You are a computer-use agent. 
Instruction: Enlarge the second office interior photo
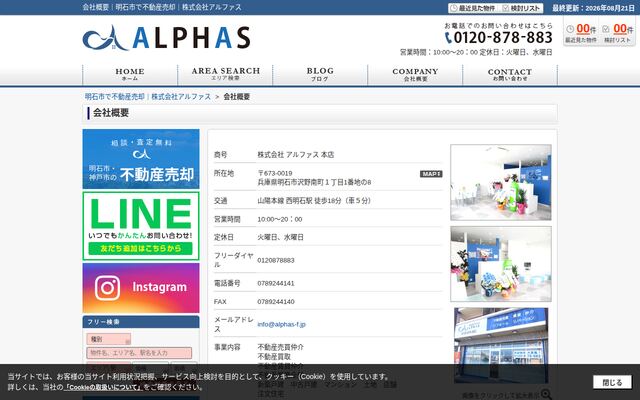click(501, 264)
